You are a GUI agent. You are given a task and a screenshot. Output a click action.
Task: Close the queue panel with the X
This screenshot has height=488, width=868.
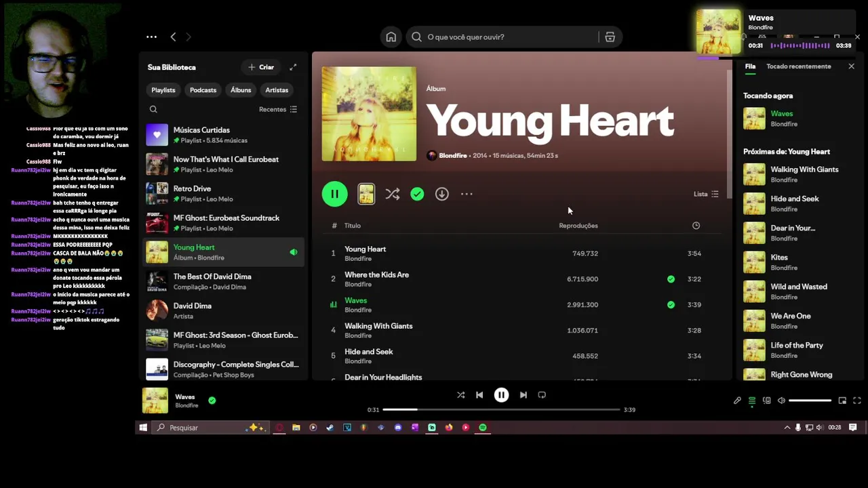(852, 66)
